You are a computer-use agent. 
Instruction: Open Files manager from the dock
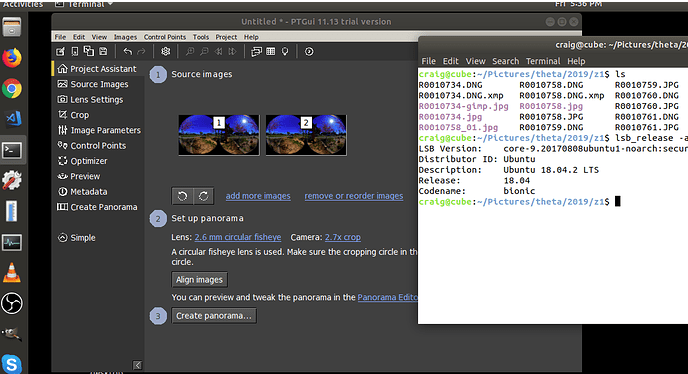tap(12, 27)
